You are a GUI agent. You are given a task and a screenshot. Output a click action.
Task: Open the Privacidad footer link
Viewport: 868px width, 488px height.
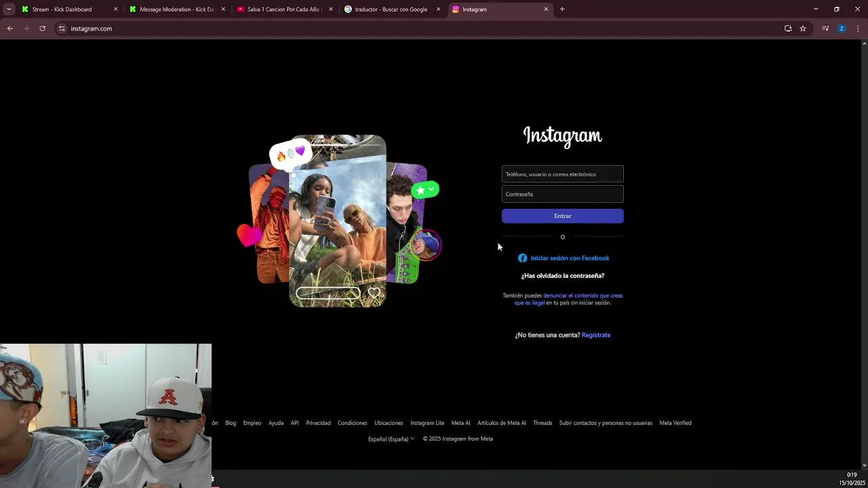[x=318, y=423]
